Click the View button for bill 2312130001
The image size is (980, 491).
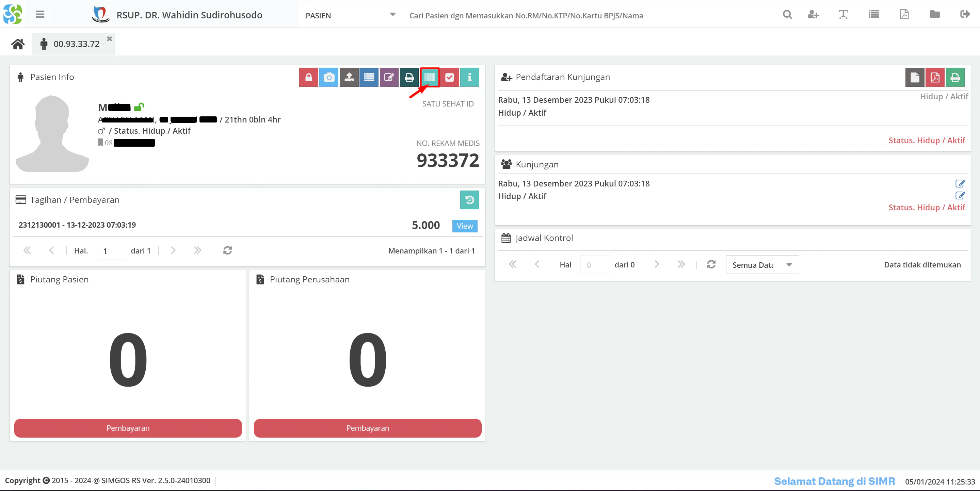tap(465, 226)
